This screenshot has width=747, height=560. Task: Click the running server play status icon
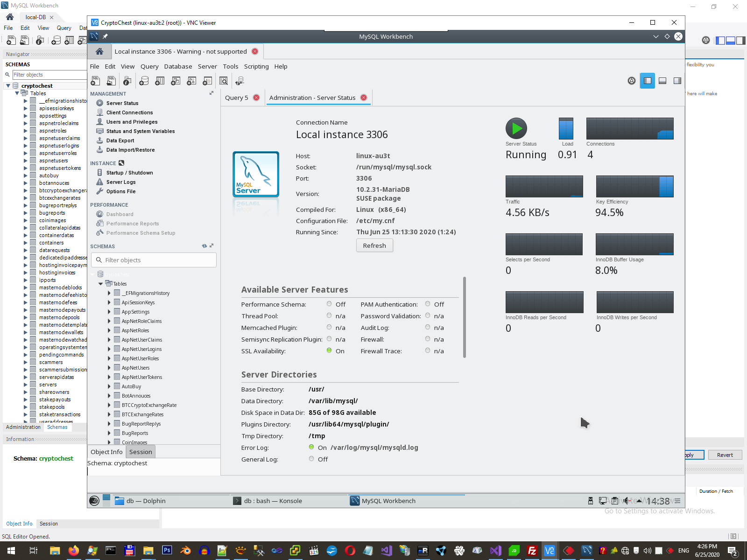tap(516, 128)
